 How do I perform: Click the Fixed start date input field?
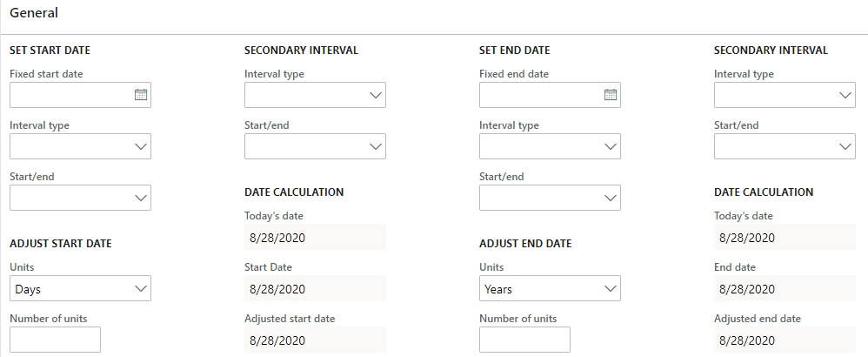tap(72, 95)
